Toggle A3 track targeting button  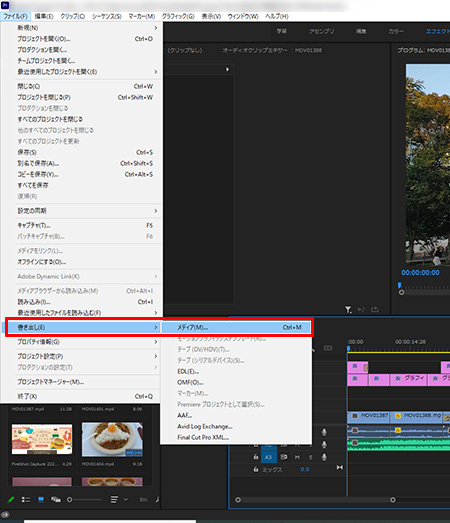[x=269, y=457]
